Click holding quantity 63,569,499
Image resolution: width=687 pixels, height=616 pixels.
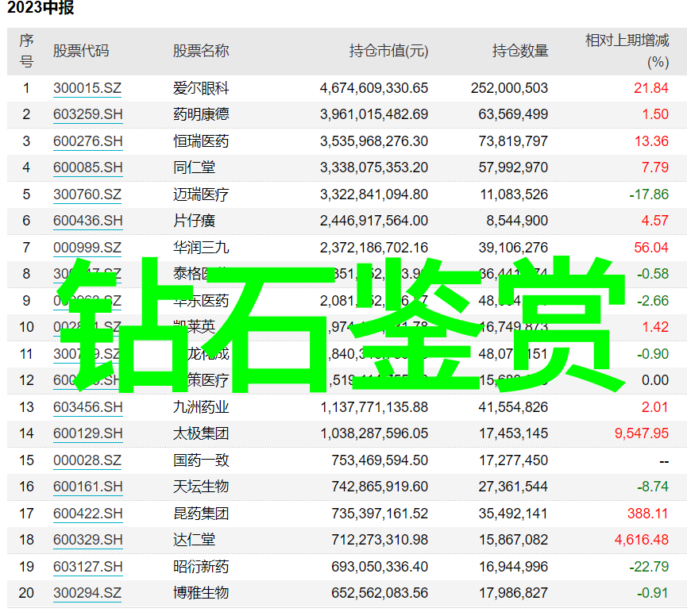[513, 115]
